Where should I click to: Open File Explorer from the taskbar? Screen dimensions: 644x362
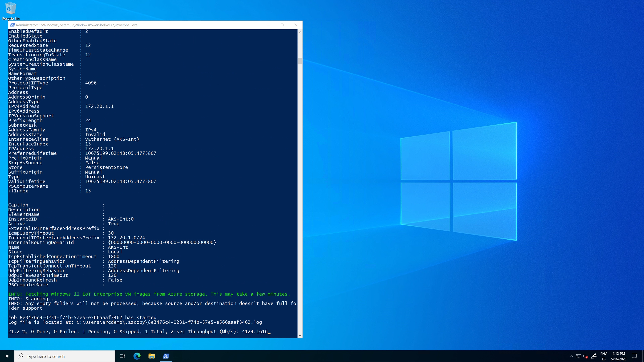click(x=151, y=356)
